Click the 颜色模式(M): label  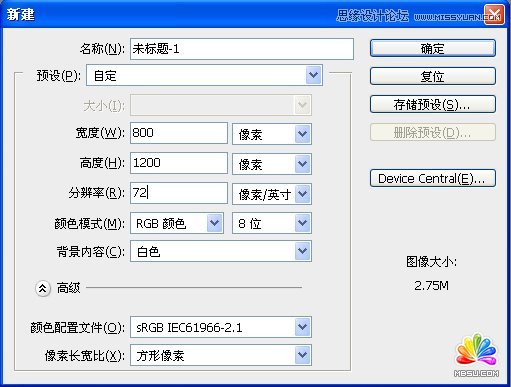click(90, 223)
